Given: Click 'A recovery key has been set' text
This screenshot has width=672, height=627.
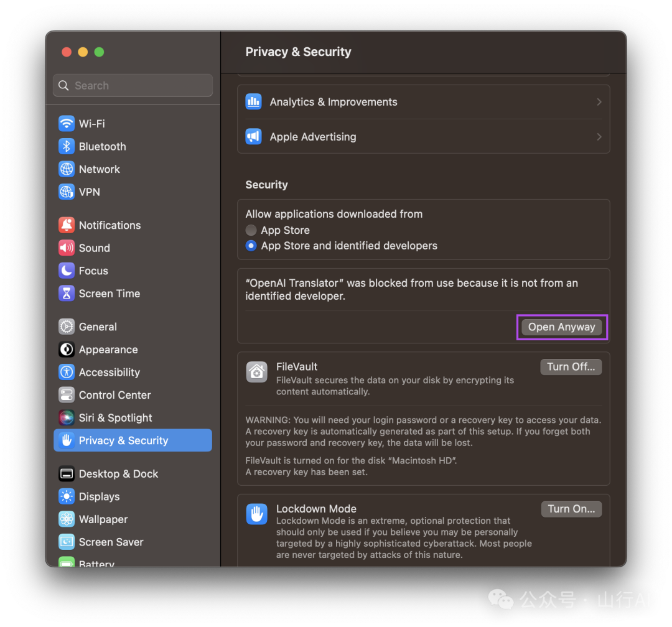Looking at the screenshot, I should pos(306,472).
